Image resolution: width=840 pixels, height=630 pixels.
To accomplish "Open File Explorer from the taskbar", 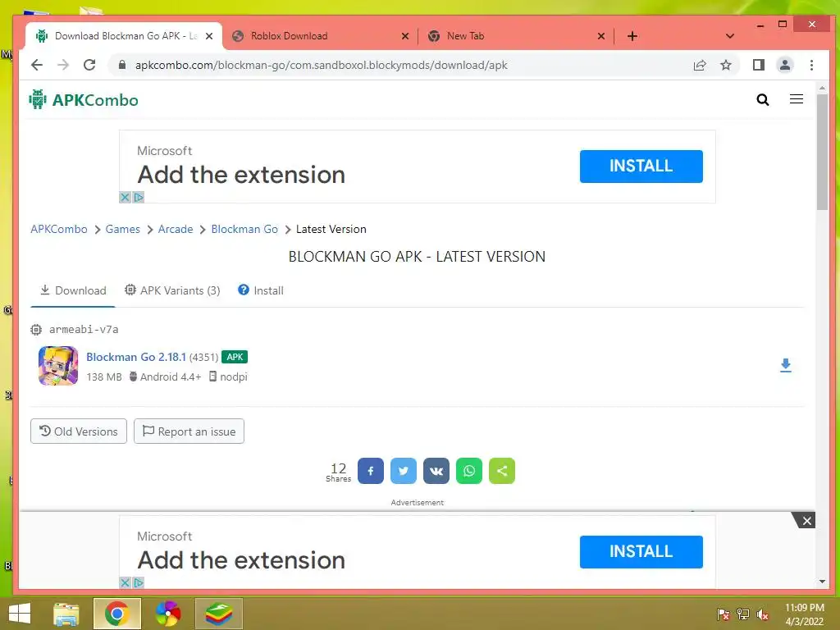I will click(66, 614).
